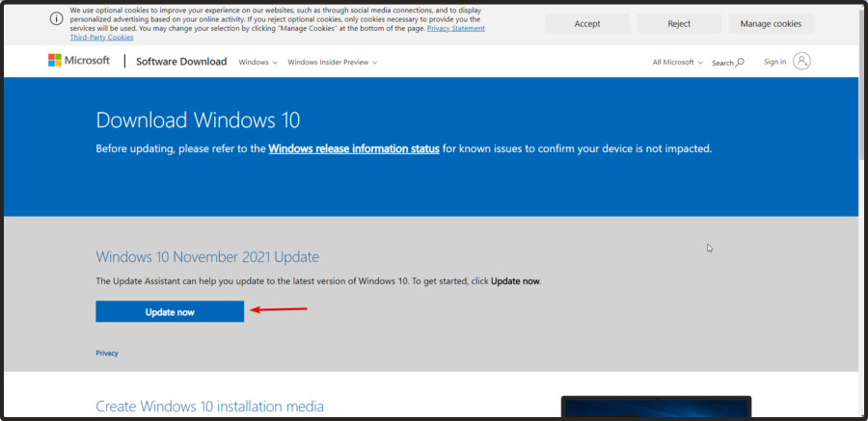Screen dimensions: 868x421
Task: Open the Third-Party Cookies link
Action: tap(101, 38)
